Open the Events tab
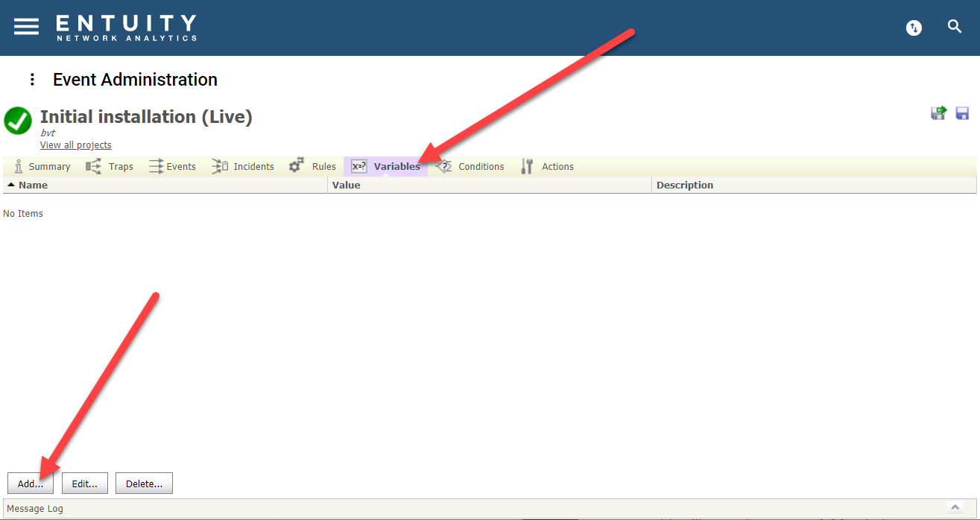 (172, 167)
